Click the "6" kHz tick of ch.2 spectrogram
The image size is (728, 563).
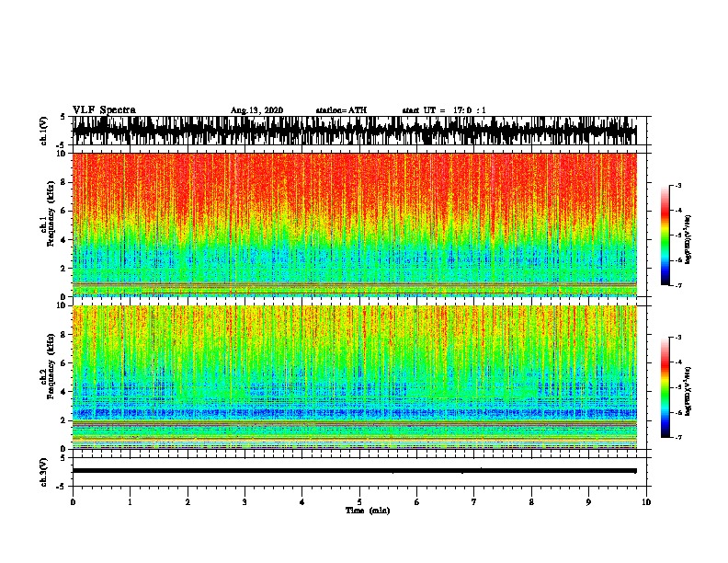click(64, 363)
